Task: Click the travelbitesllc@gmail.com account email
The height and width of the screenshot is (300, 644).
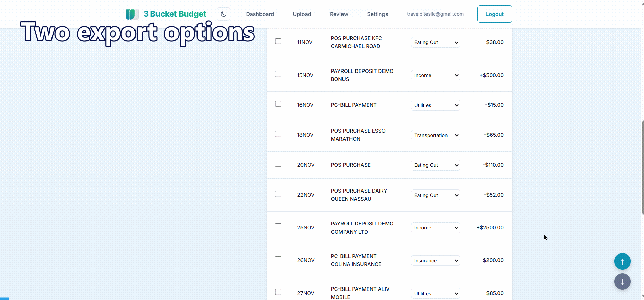Action: tap(435, 14)
